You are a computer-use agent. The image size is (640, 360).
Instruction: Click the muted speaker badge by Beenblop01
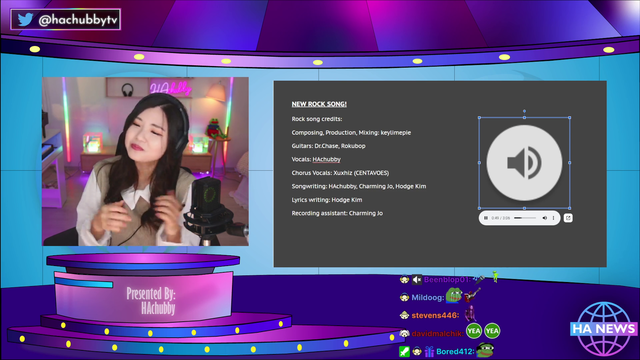pyautogui.click(x=417, y=280)
